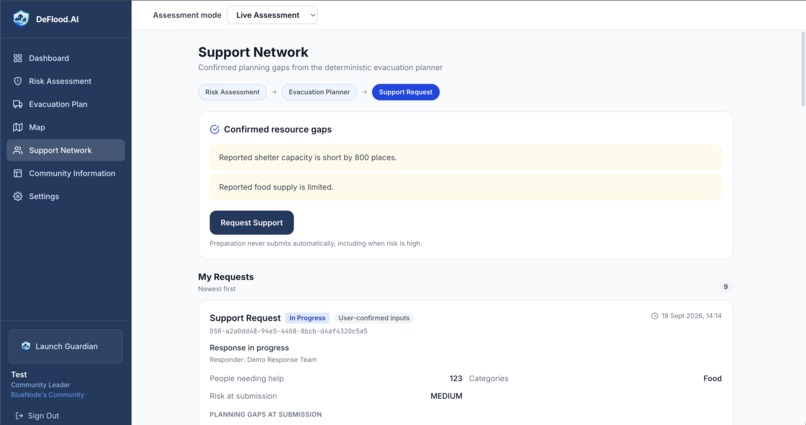Go to Risk Assessment in sidebar

pyautogui.click(x=66, y=81)
